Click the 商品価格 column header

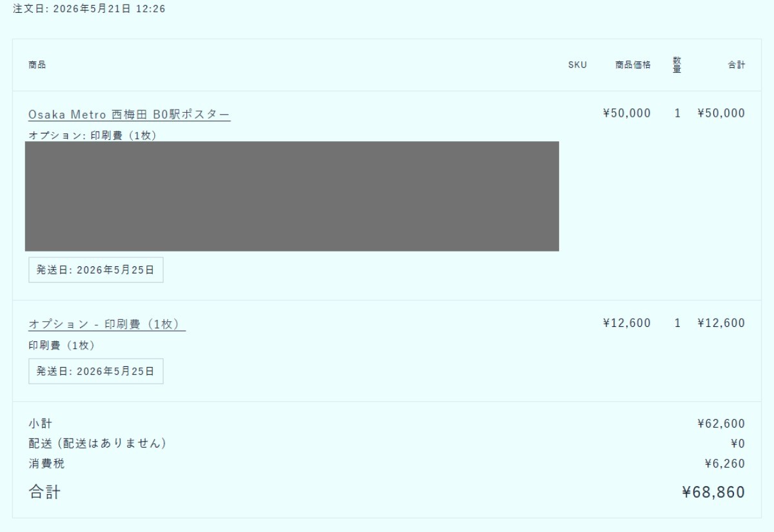[x=633, y=65]
